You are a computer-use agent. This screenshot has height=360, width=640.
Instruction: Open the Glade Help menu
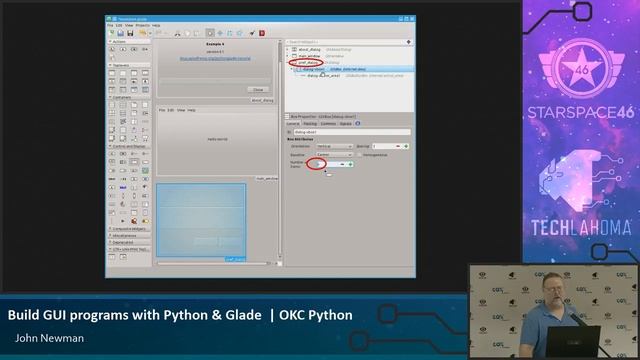click(x=156, y=25)
